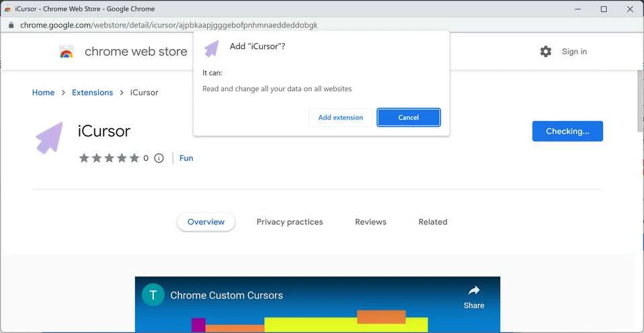Click the 'iCursor' breadcrumb text
The height and width of the screenshot is (333, 644).
144,93
